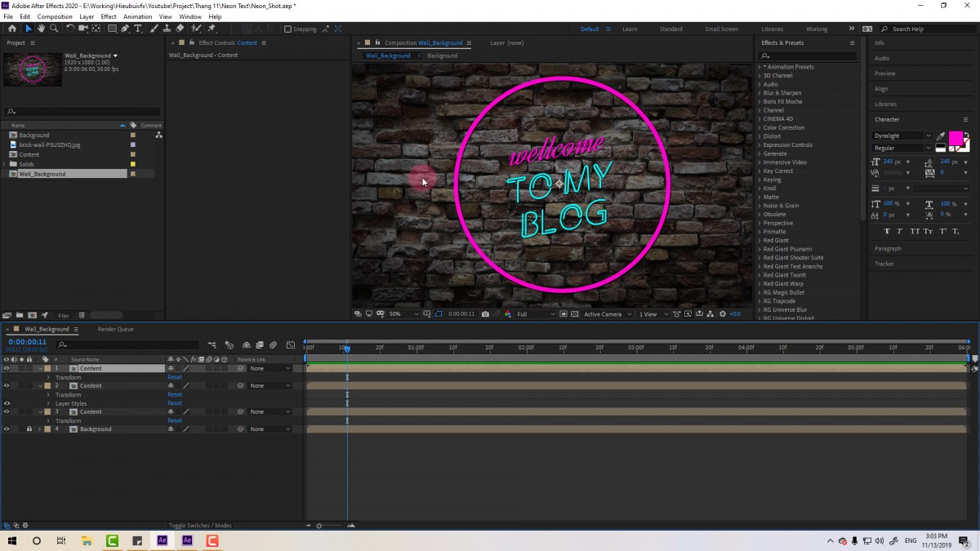Image resolution: width=980 pixels, height=551 pixels.
Task: Select the Brush tool
Action: click(x=154, y=29)
